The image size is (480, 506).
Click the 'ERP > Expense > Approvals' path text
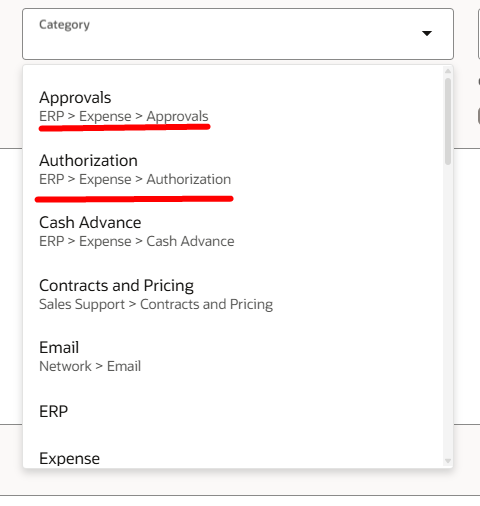(124, 116)
